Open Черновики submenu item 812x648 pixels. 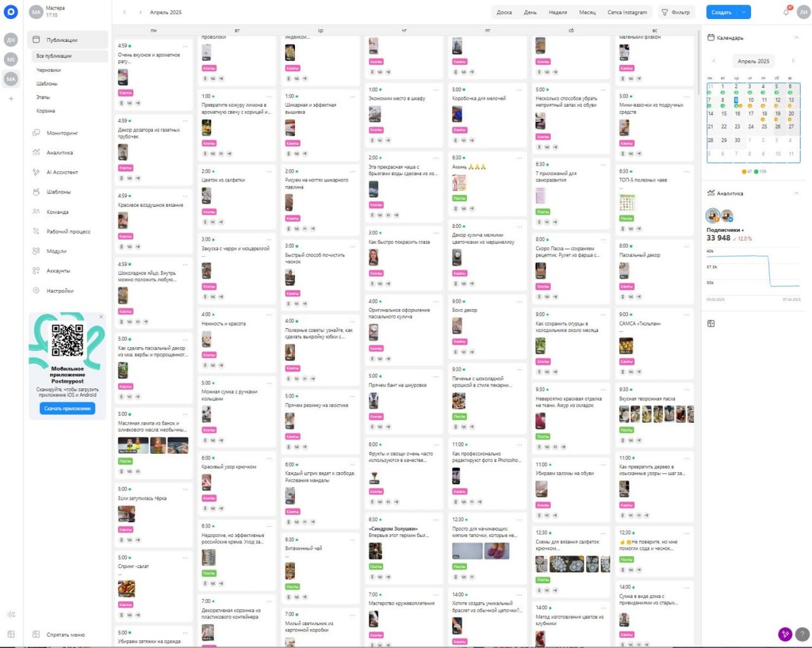(x=49, y=70)
